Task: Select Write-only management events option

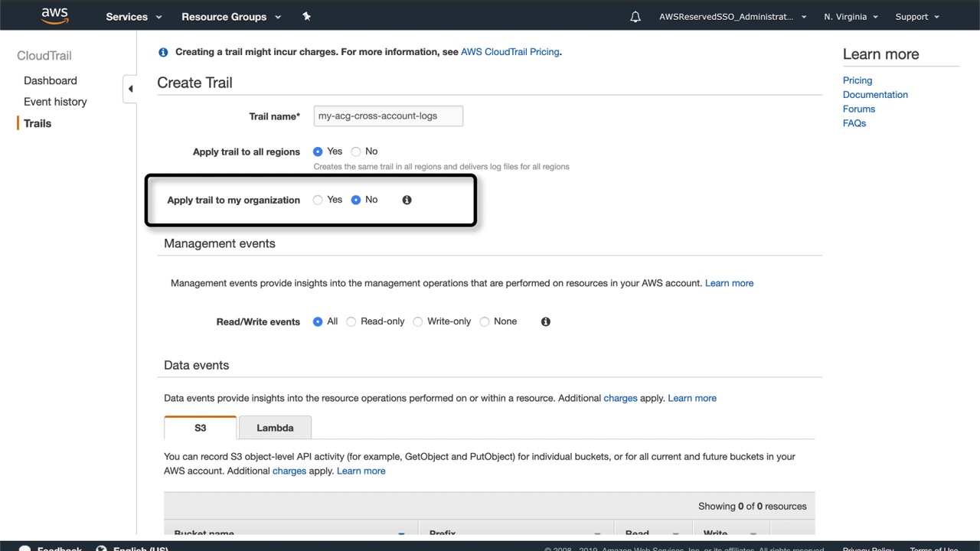Action: point(418,321)
